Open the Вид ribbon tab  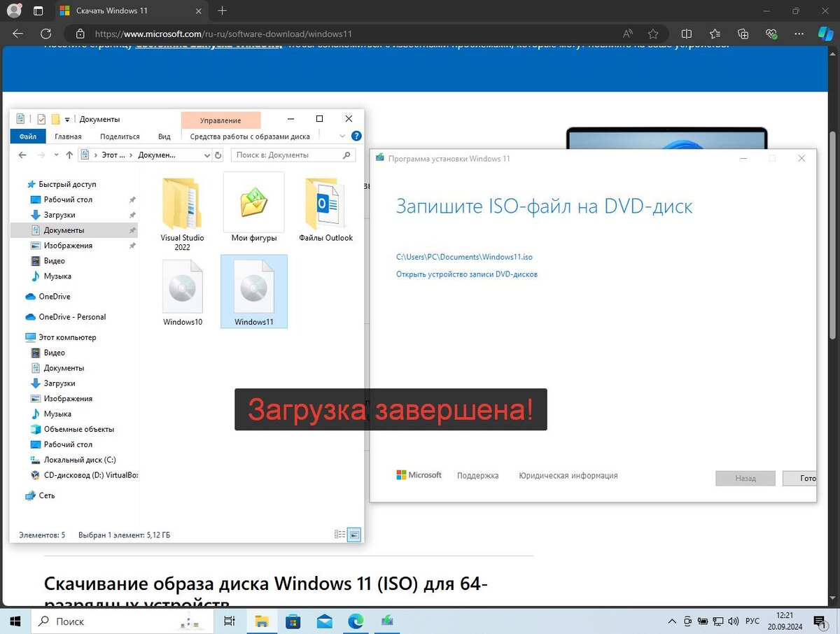pos(164,136)
